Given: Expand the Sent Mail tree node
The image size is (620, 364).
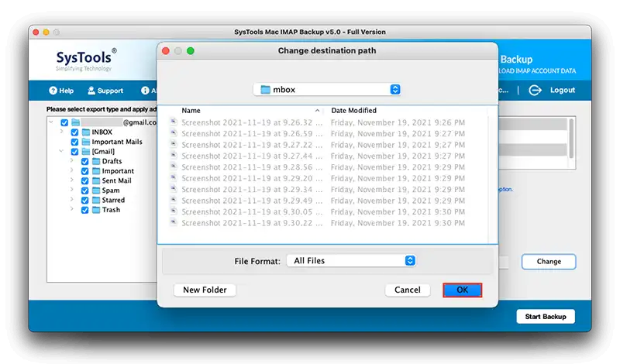Looking at the screenshot, I should [x=71, y=180].
